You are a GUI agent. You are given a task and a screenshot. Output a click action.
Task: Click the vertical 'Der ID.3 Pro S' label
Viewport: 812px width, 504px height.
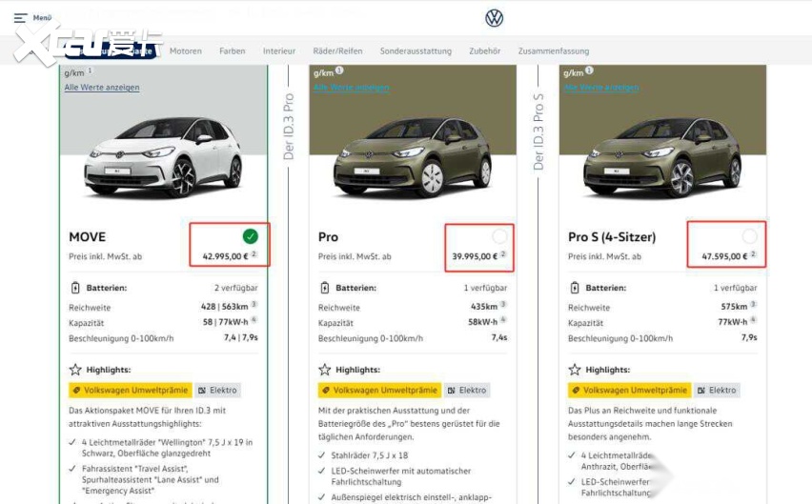coord(538,131)
